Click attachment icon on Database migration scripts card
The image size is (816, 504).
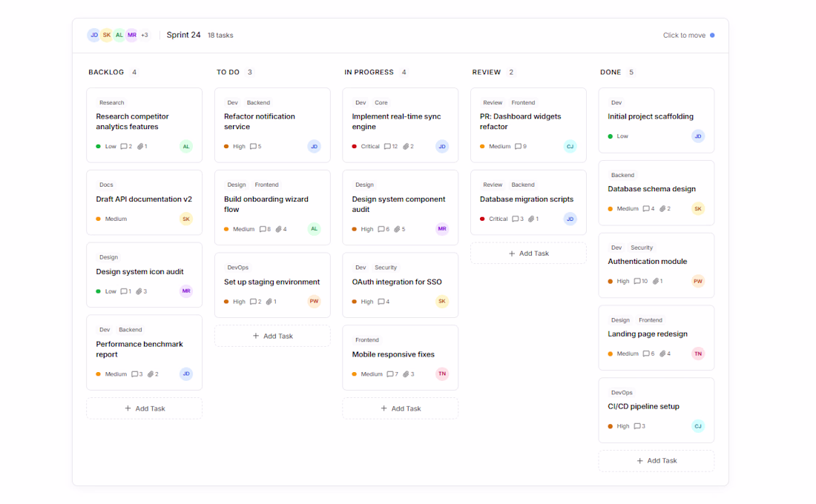[531, 219]
